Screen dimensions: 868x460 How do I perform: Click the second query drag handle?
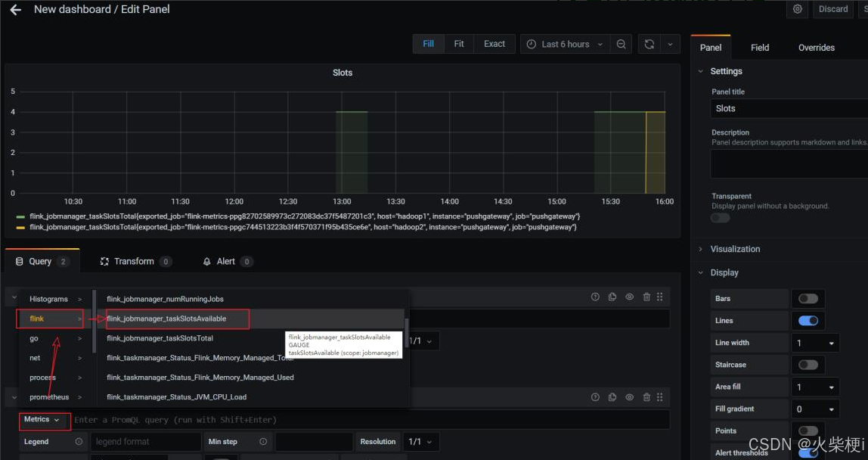point(660,396)
